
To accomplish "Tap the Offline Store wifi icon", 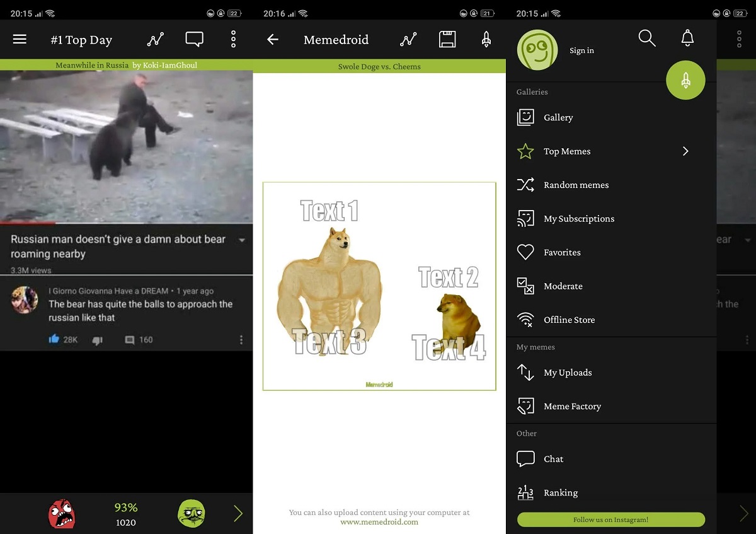I will 525,320.
